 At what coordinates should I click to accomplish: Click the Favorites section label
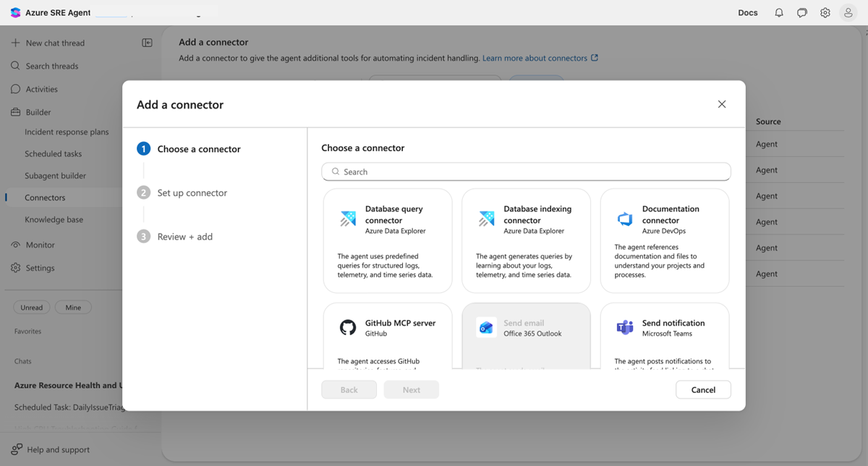(28, 331)
